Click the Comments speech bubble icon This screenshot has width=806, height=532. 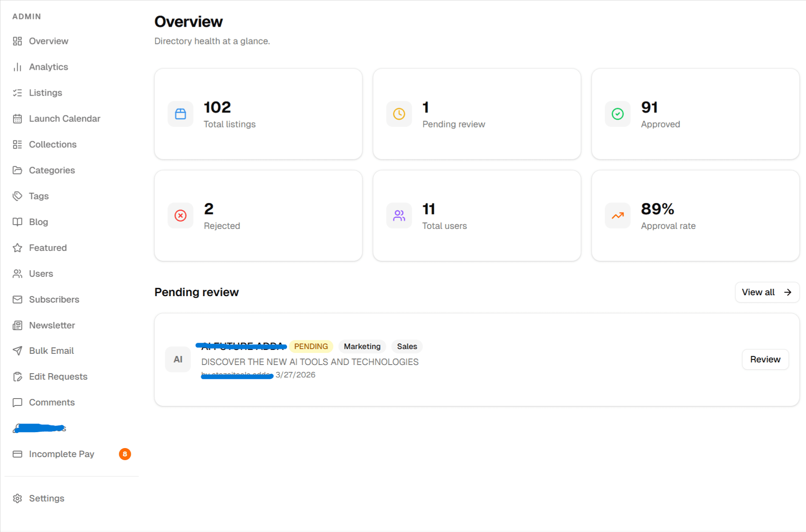[x=18, y=402]
